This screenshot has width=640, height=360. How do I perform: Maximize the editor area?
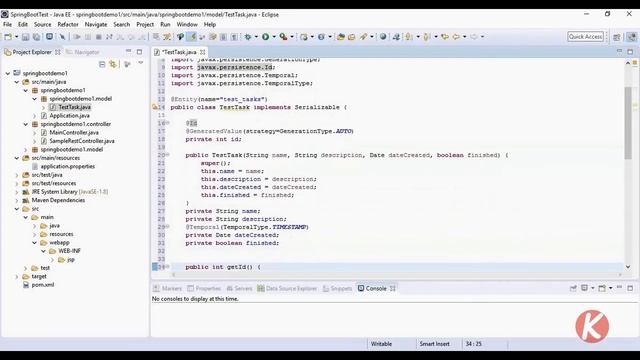coord(630,52)
